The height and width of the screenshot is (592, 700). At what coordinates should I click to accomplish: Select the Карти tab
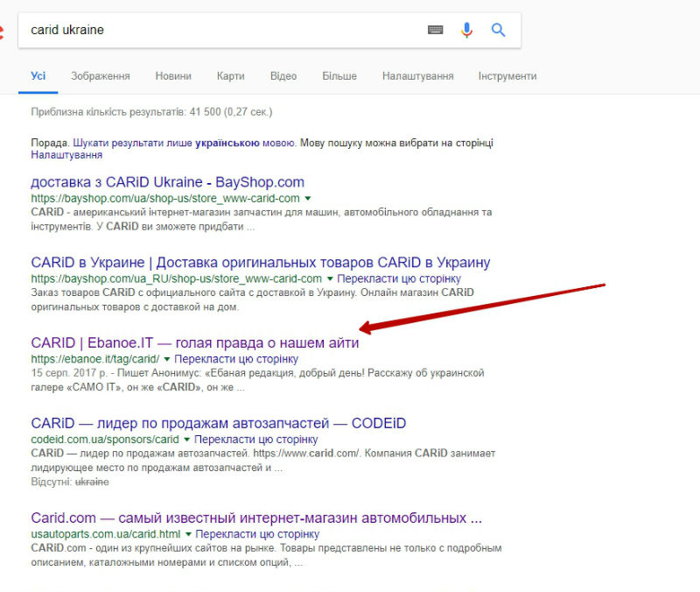(230, 76)
